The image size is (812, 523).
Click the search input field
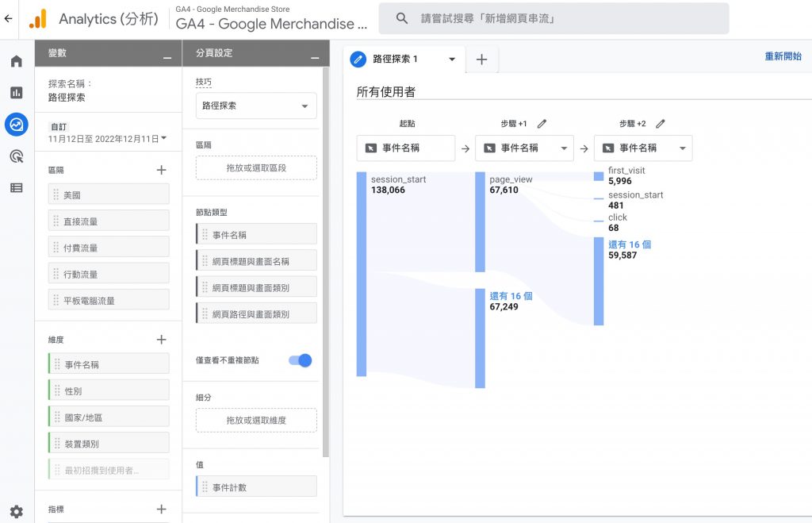tap(553, 18)
